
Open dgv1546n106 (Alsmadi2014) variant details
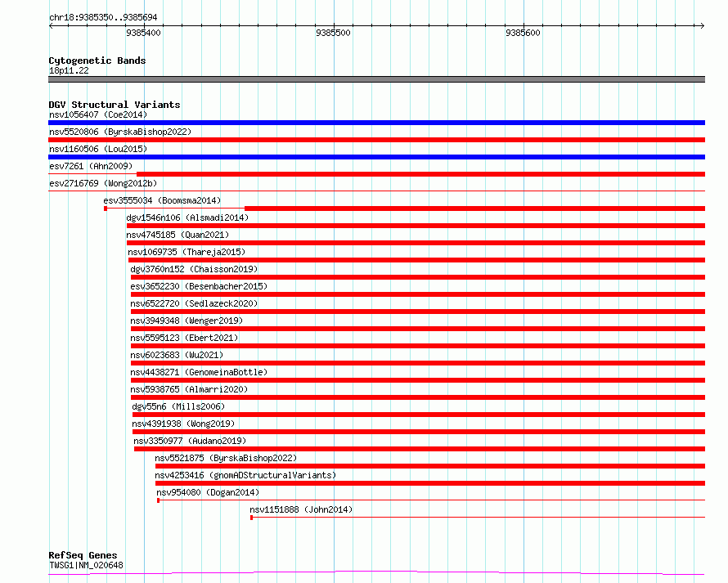point(187,218)
